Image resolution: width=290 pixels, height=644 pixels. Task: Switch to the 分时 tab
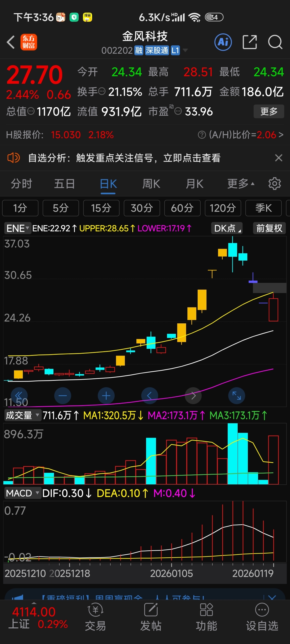(x=21, y=184)
